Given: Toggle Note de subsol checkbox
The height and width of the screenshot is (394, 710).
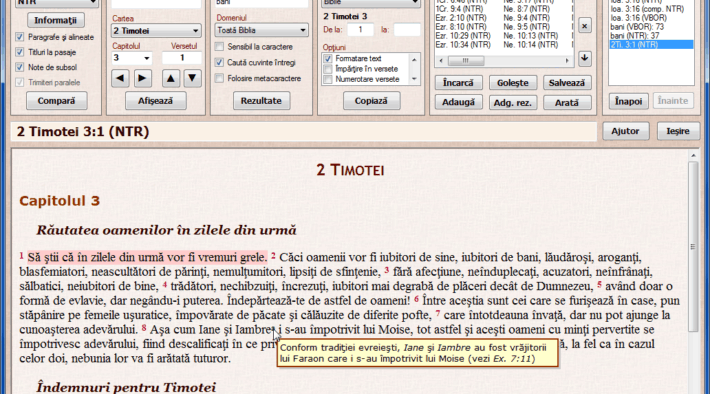Looking at the screenshot, I should coord(19,67).
